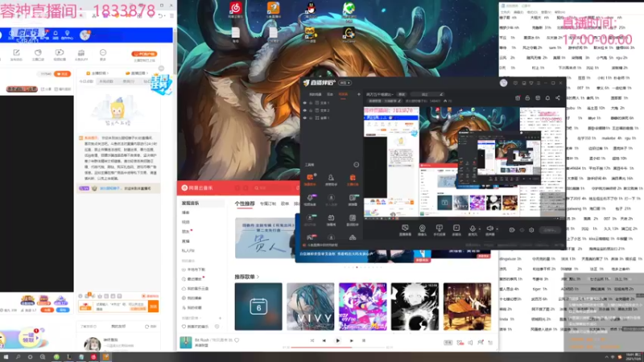Add a camera source in streaming app
Screen dimensions: 644x362
422,230
